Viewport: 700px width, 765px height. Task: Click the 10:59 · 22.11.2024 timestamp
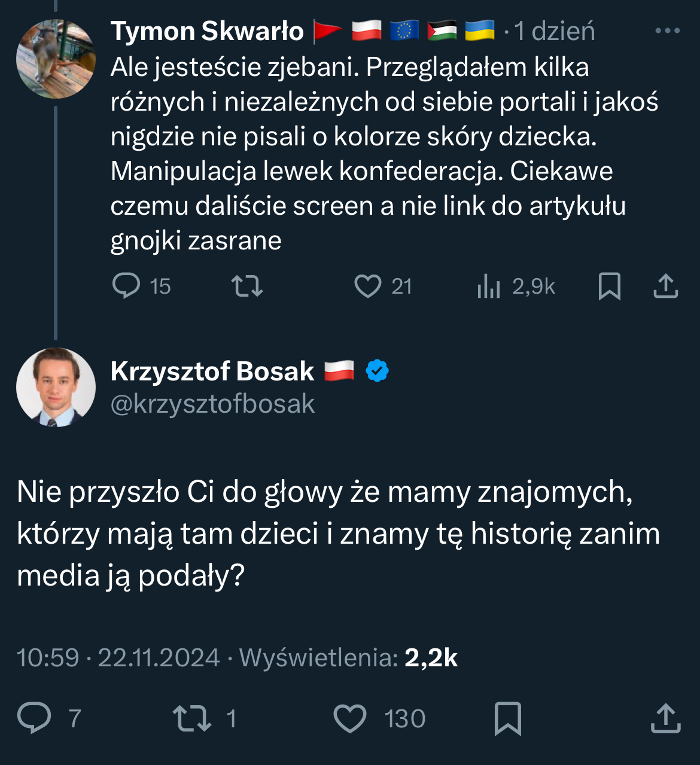click(118, 658)
